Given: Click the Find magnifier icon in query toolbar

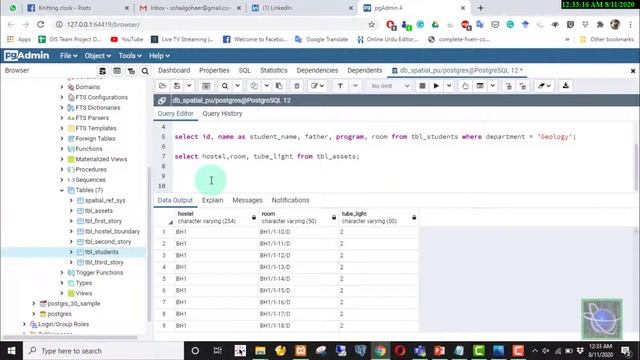Looking at the screenshot, I should (x=225, y=86).
